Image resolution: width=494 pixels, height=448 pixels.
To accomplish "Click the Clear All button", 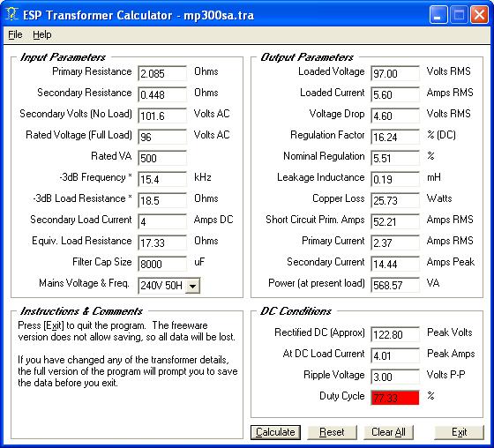I will 388,432.
